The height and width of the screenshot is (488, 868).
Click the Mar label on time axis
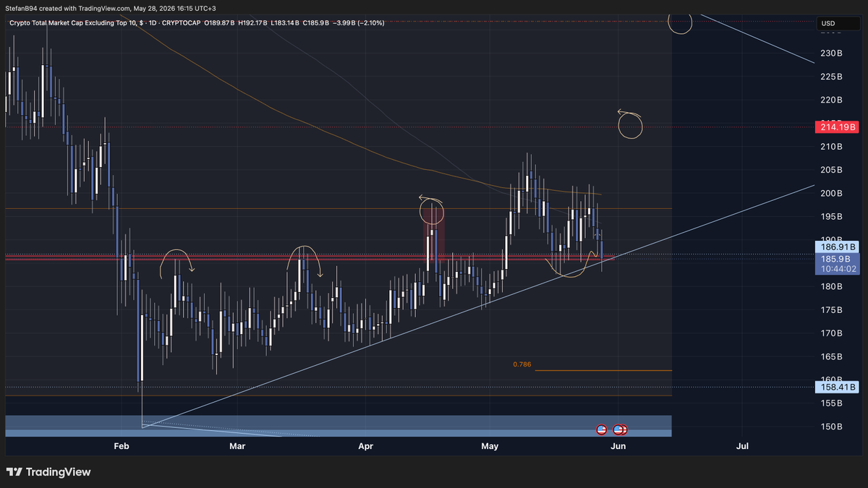[237, 447]
